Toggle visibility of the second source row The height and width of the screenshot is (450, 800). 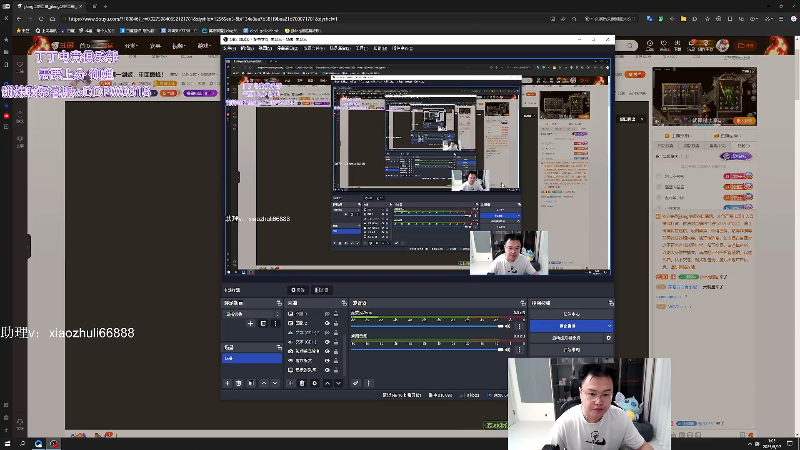click(x=327, y=323)
